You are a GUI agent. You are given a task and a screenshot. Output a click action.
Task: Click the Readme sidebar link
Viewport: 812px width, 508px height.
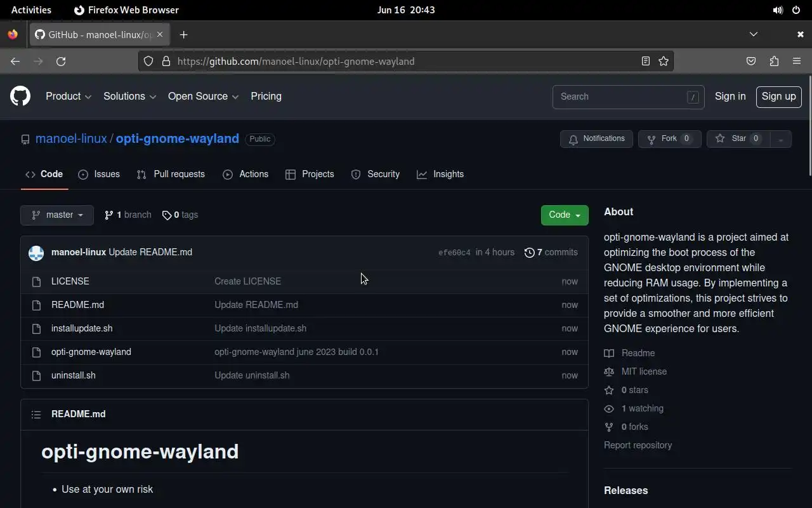click(630, 353)
